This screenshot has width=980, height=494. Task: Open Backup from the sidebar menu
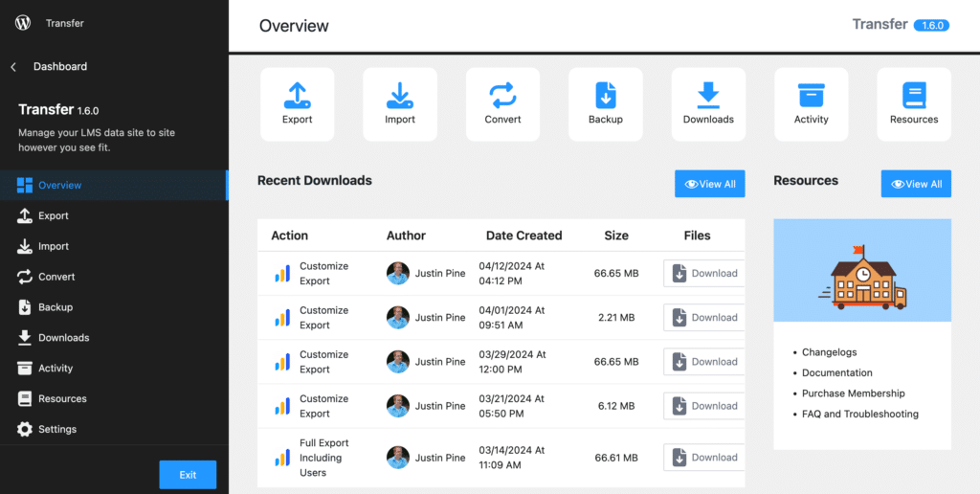pyautogui.click(x=55, y=307)
